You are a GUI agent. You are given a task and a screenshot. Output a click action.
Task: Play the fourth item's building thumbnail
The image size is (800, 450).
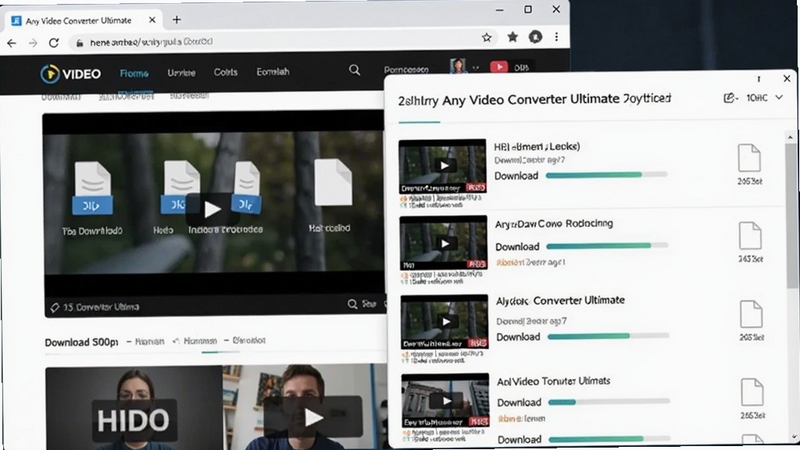click(x=445, y=401)
